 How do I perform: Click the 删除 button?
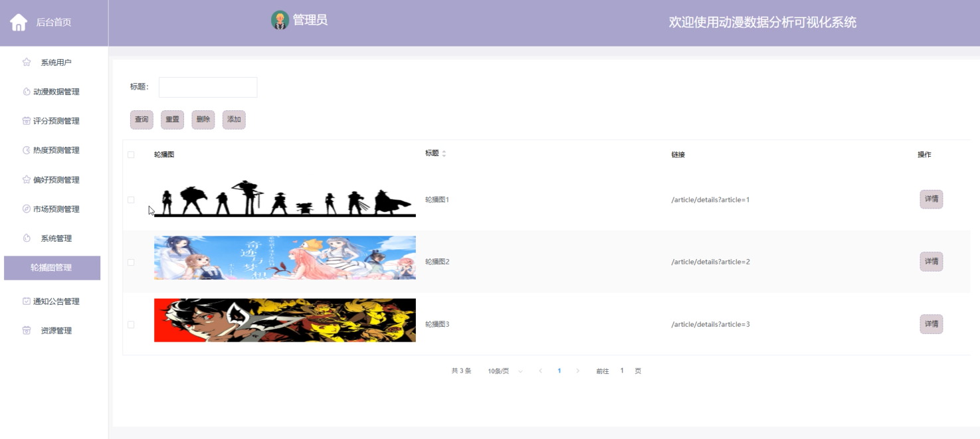pos(203,120)
